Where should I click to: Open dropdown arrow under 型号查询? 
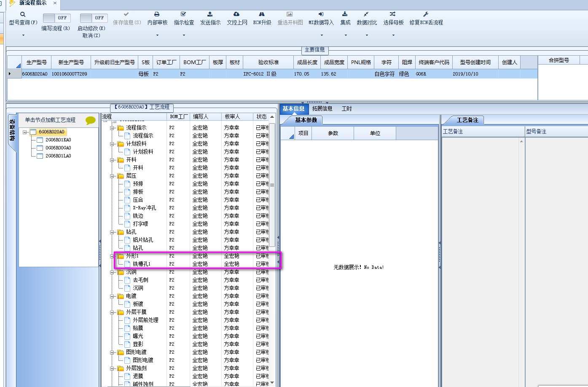pyautogui.click(x=23, y=35)
